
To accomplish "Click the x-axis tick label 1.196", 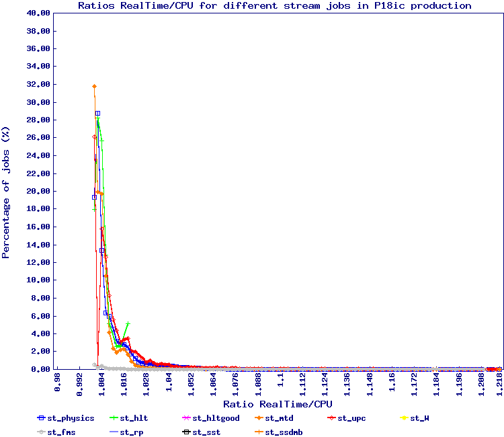I will (x=459, y=385).
